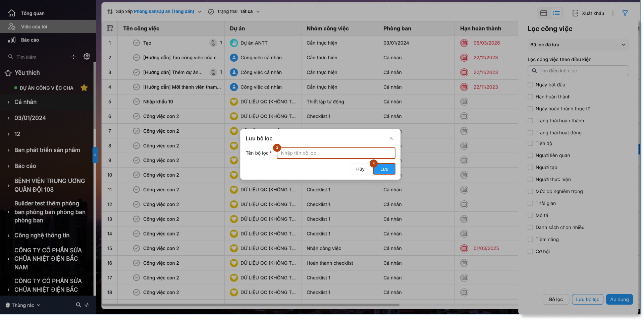
Task: Enable Trạng thái hoàn thành filter
Action: coord(530,121)
